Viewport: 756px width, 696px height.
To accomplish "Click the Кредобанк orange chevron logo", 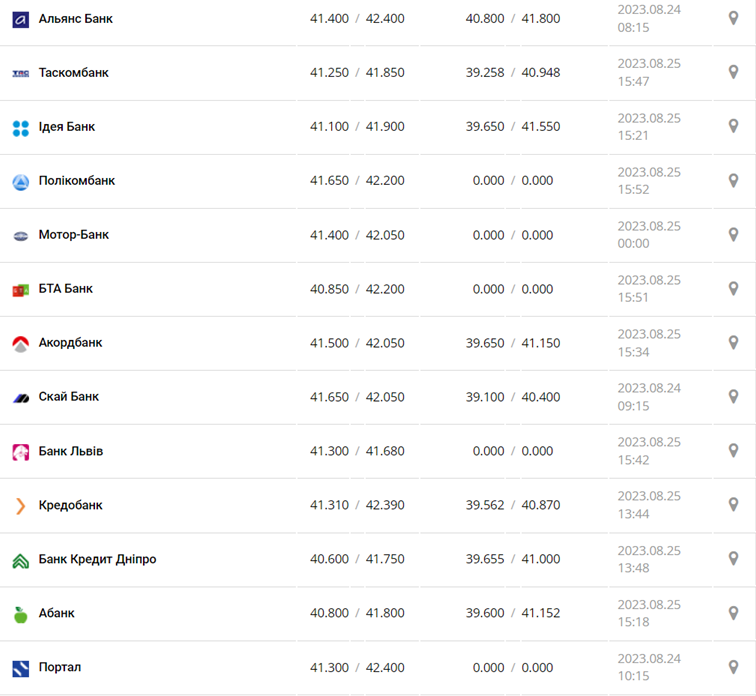I will [21, 506].
